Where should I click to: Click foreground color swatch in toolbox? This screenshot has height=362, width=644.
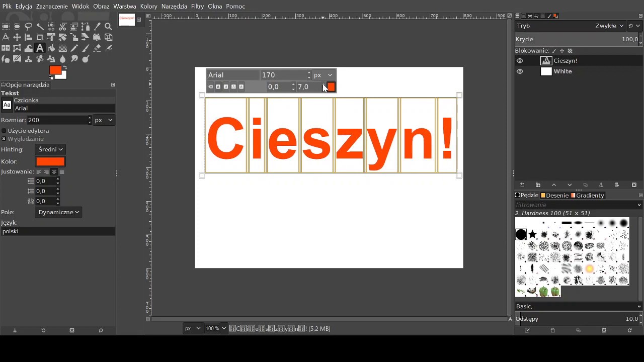pyautogui.click(x=55, y=70)
